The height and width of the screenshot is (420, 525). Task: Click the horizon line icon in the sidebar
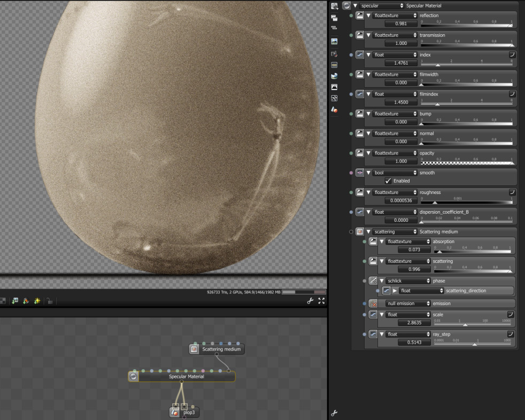coord(334,65)
